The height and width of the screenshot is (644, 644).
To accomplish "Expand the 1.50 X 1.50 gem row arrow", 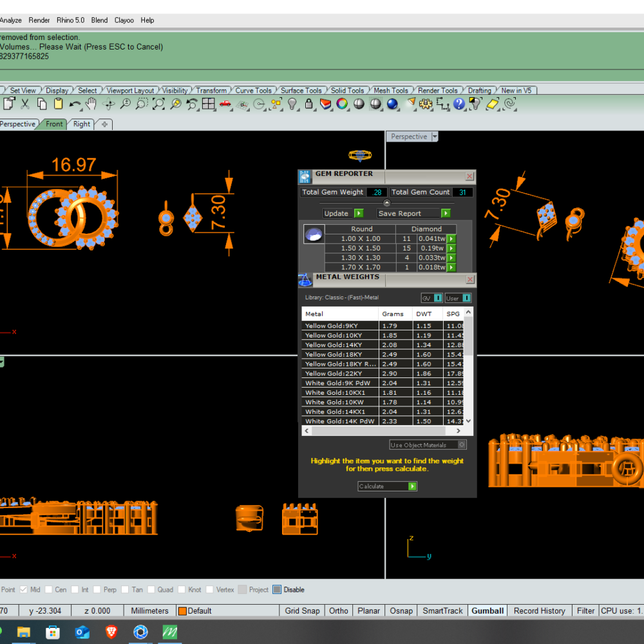I will (451, 248).
